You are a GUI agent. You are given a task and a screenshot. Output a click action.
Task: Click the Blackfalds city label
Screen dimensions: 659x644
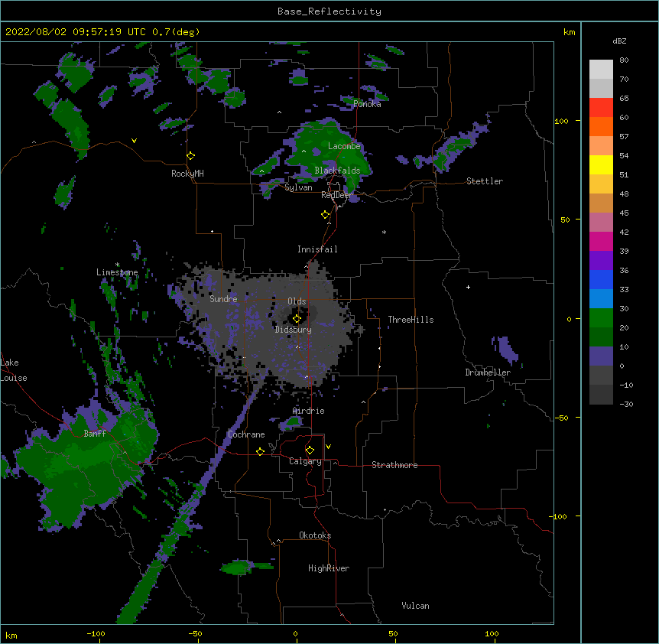tap(337, 171)
